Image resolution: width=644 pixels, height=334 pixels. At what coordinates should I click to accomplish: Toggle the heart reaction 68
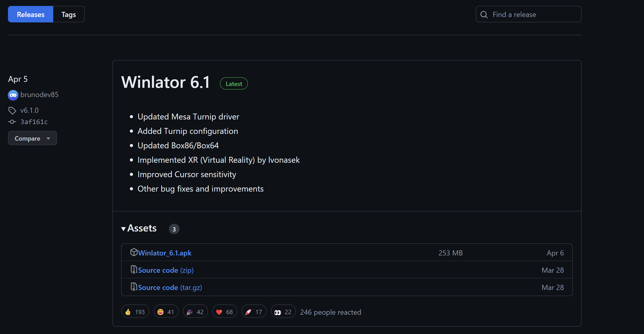pyautogui.click(x=225, y=311)
